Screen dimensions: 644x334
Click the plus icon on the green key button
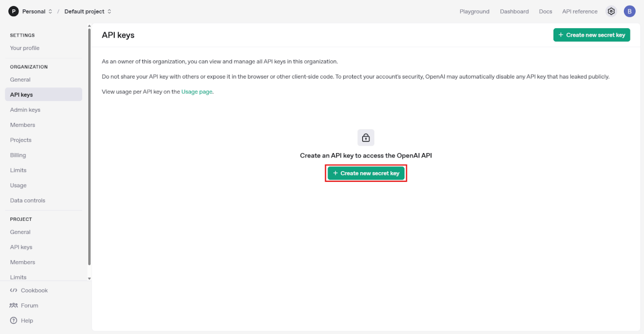click(335, 173)
